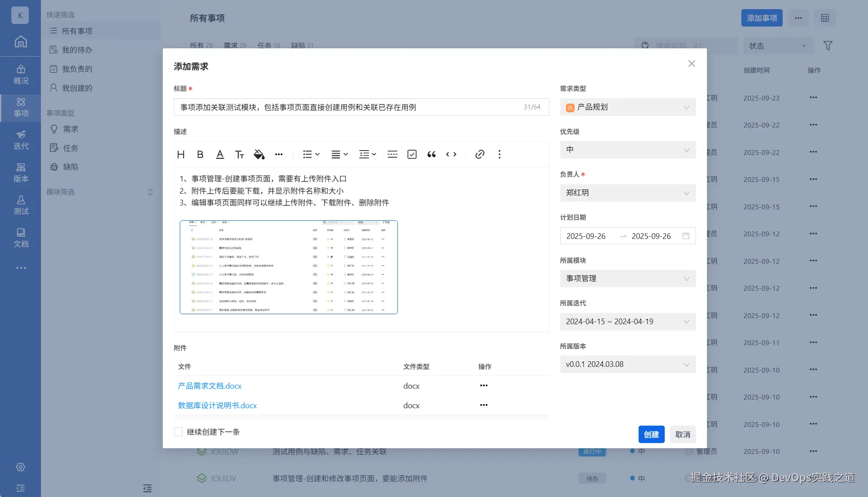Screen dimensions: 868x497
Task: Click the Bold formatting icon
Action: pos(200,154)
